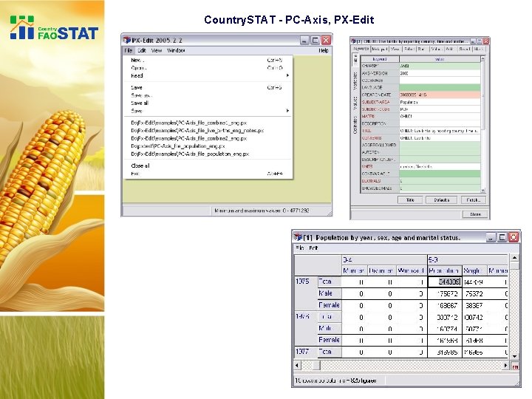Select the vertical Cellnotes side tab

click(x=355, y=125)
